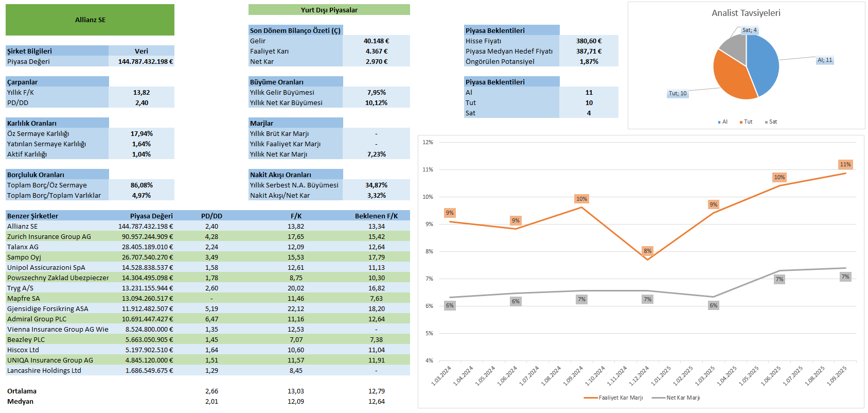This screenshot has height=413, width=868.
Task: Select the 10,12% net profit growth value
Action: click(x=377, y=102)
